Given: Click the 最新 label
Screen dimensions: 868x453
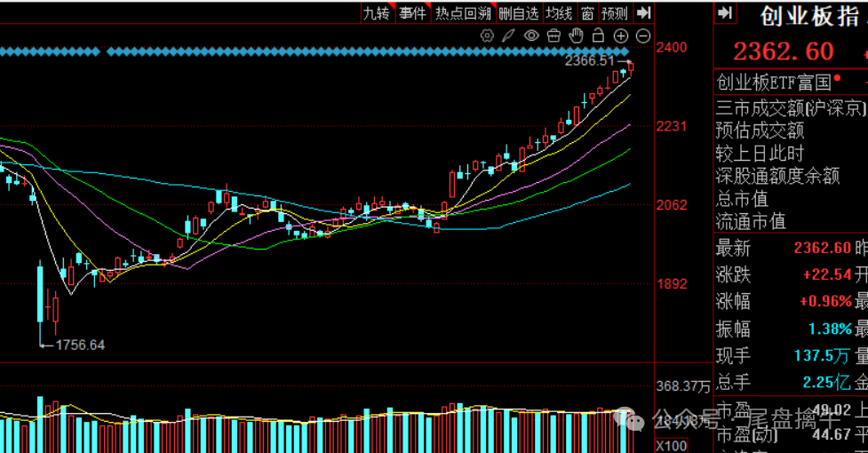Looking at the screenshot, I should tap(734, 248).
